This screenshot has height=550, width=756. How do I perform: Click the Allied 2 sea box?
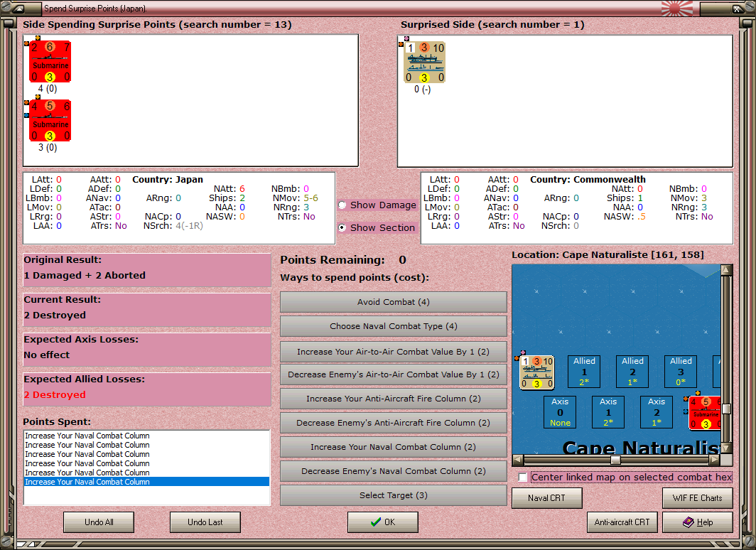coord(632,371)
